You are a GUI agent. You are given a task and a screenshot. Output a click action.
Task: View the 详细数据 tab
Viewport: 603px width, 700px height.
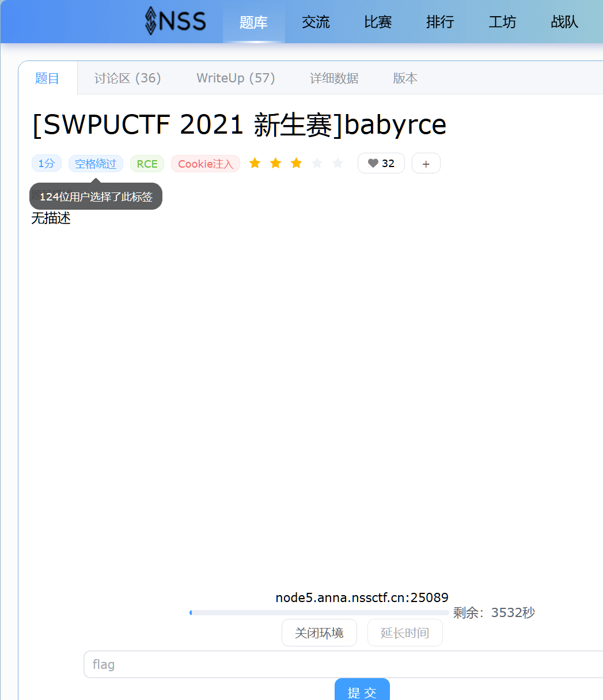pyautogui.click(x=334, y=78)
